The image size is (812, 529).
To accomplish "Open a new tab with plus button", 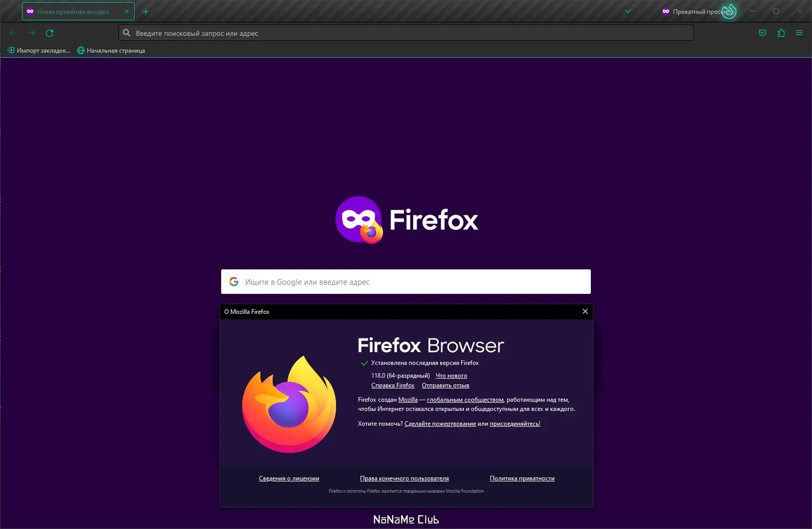I will coord(146,11).
